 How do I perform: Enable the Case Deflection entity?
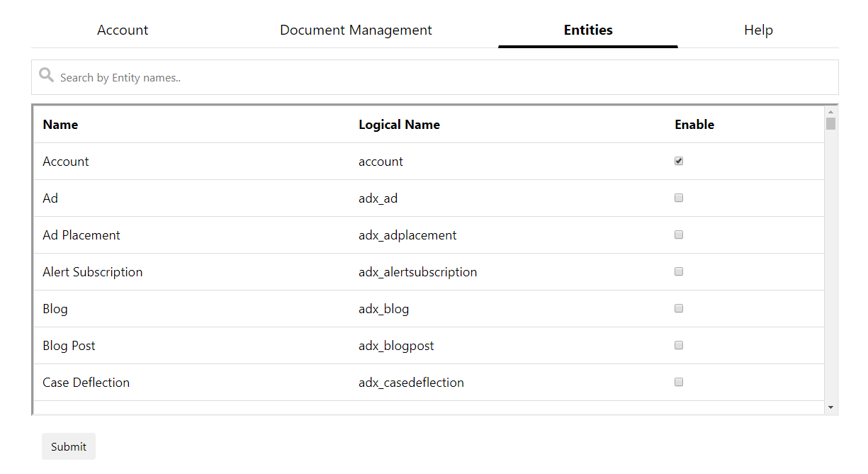[678, 382]
